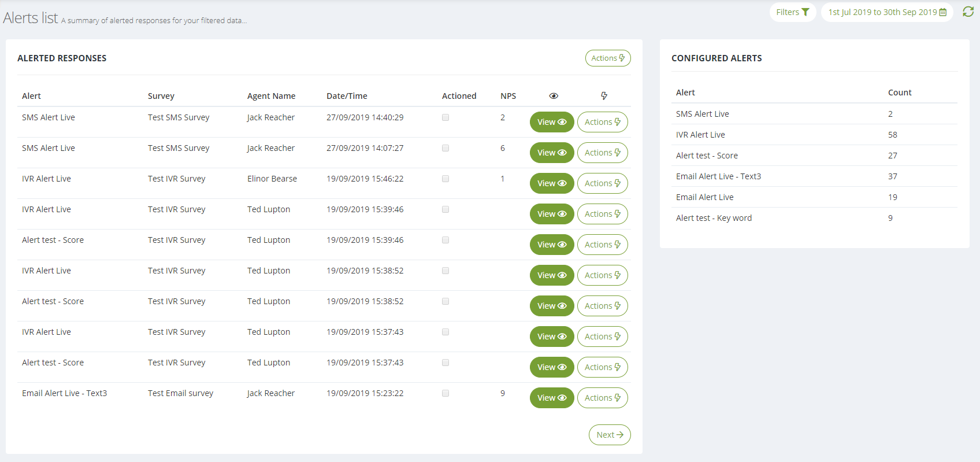Click NPS score 9 in last row
The width and height of the screenshot is (980, 462).
click(x=503, y=393)
